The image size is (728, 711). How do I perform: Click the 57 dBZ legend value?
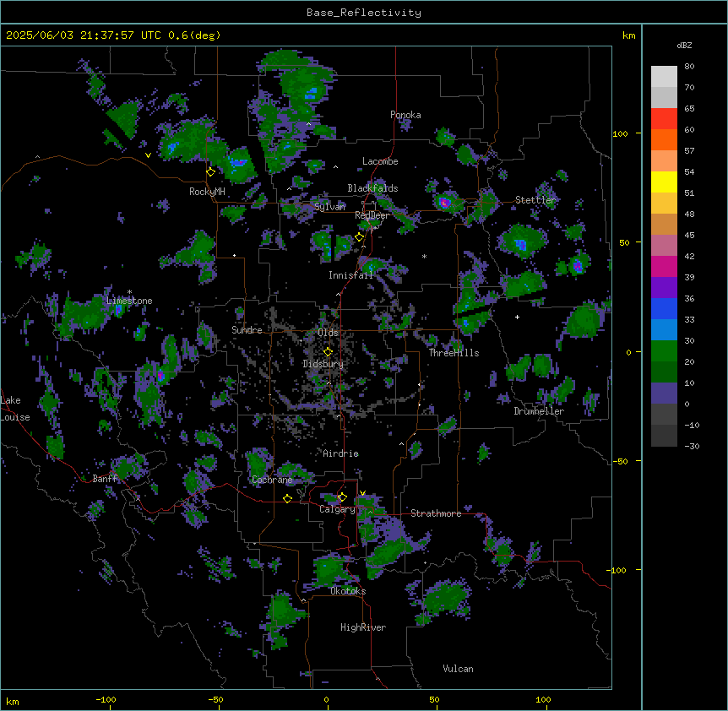[689, 151]
